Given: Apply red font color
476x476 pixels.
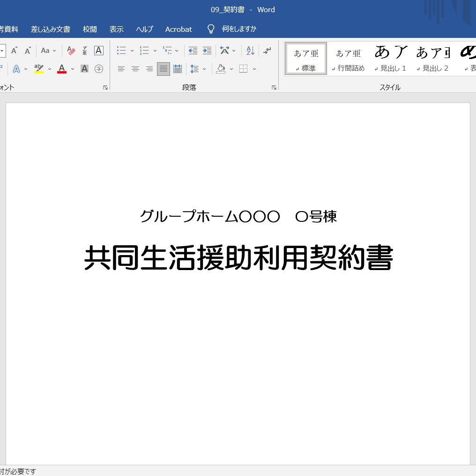Looking at the screenshot, I should click(62, 69).
